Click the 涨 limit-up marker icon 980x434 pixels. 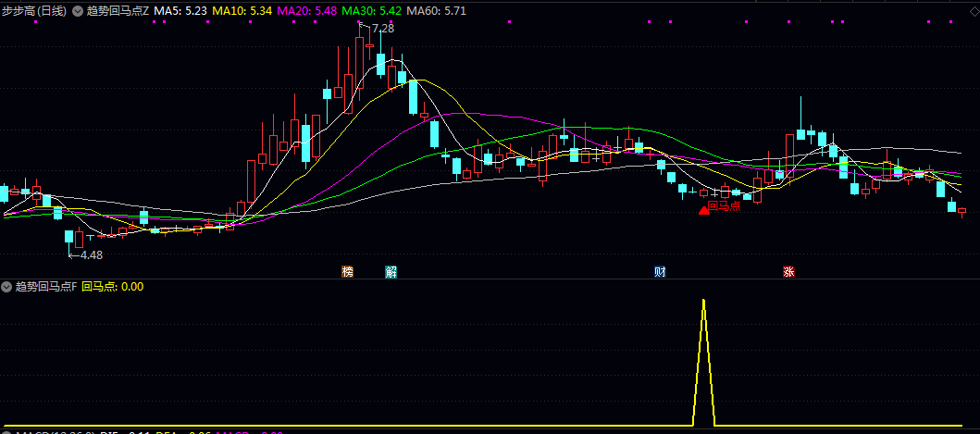click(788, 272)
